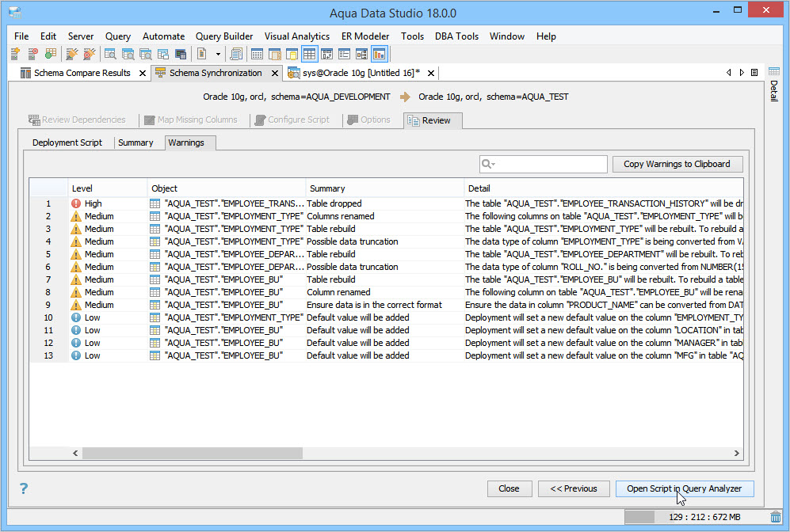Click the document file toolbar icon
The height and width of the screenshot is (532, 790).
[201, 54]
